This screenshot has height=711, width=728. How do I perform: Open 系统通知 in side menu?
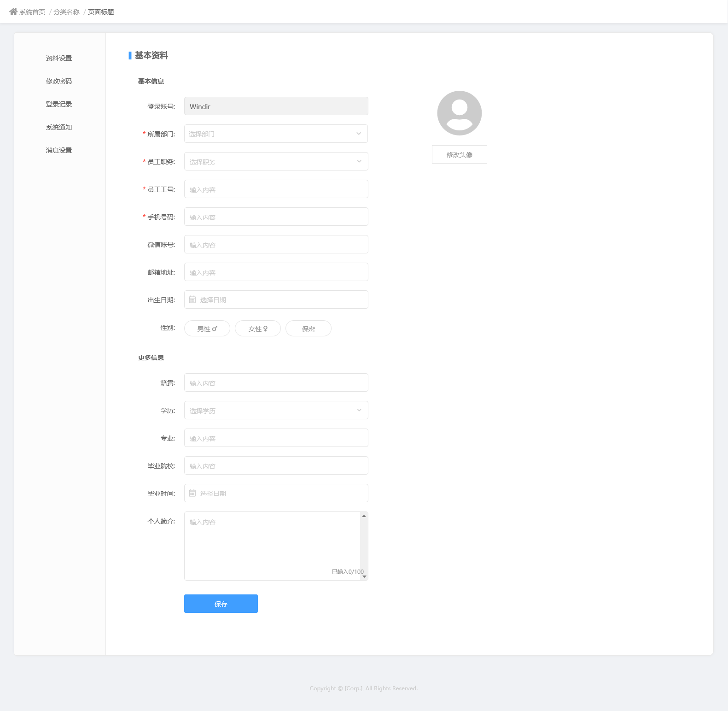click(59, 127)
